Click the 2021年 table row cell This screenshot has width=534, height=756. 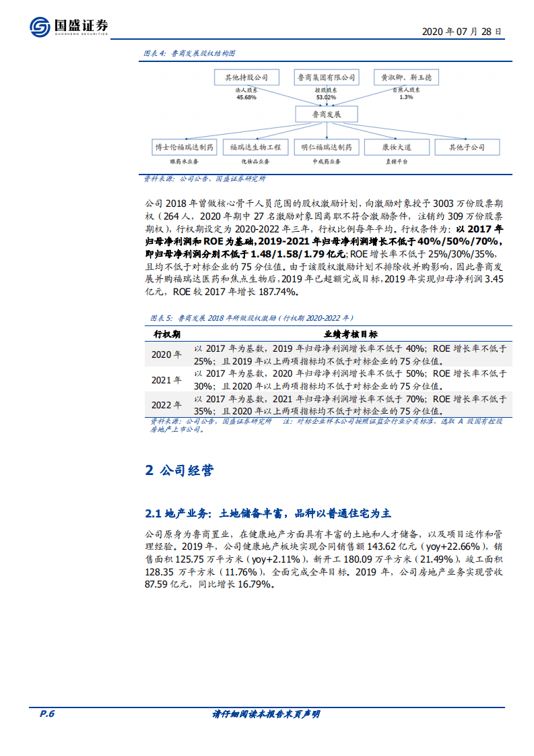pyautogui.click(x=166, y=380)
